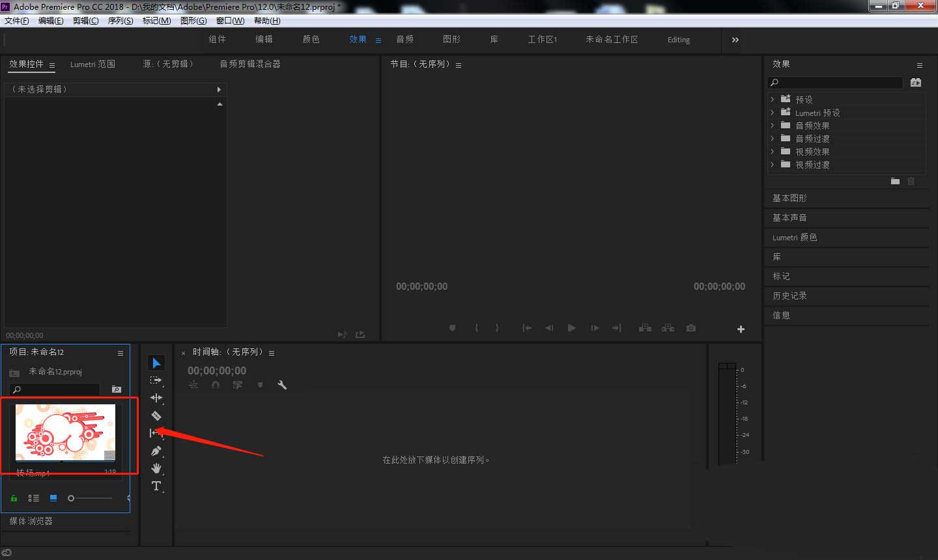This screenshot has width=938, height=560.
Task: Click the Project panel search field
Action: (x=55, y=389)
